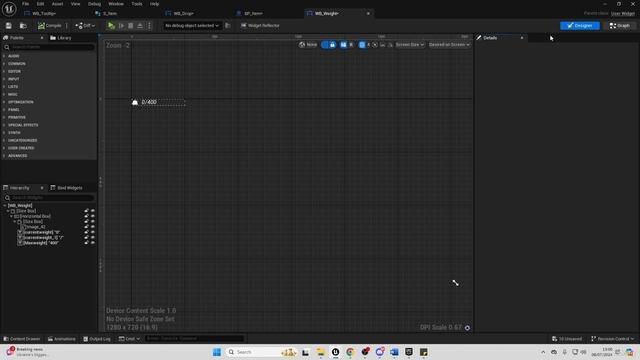Click the Save asset icon
Image resolution: width=640 pixels, height=360 pixels.
pos(9,26)
